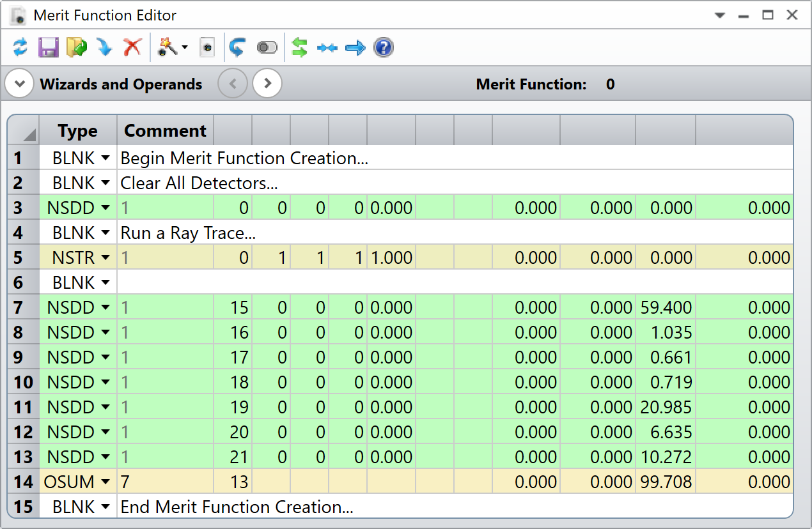Open the window options dropdown in the title bar
812x529 pixels.
(721, 15)
